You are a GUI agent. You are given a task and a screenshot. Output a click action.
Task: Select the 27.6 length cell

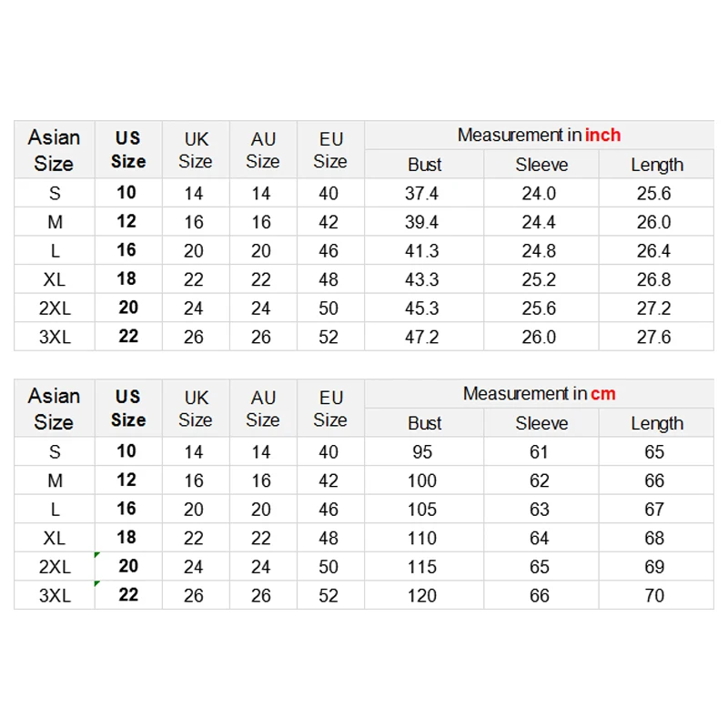(x=654, y=338)
